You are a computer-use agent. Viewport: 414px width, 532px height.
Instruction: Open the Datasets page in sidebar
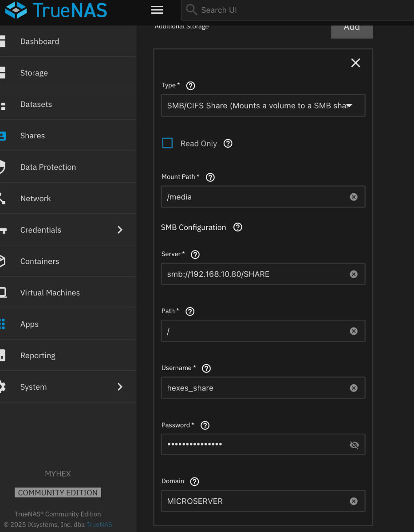[36, 104]
